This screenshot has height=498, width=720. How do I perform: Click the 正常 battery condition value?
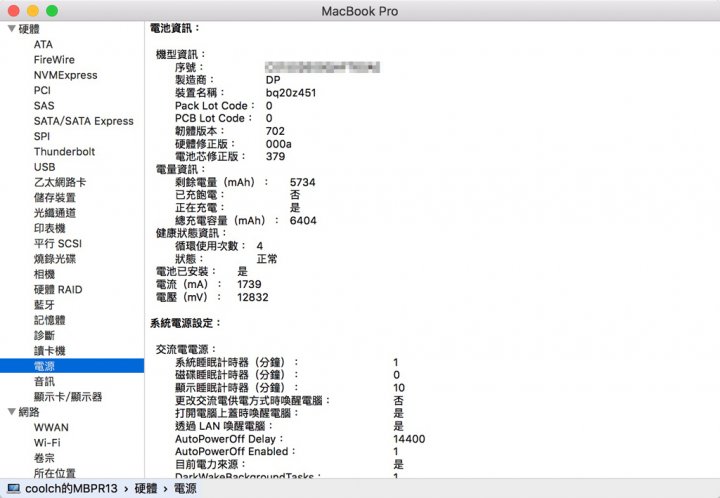267,259
